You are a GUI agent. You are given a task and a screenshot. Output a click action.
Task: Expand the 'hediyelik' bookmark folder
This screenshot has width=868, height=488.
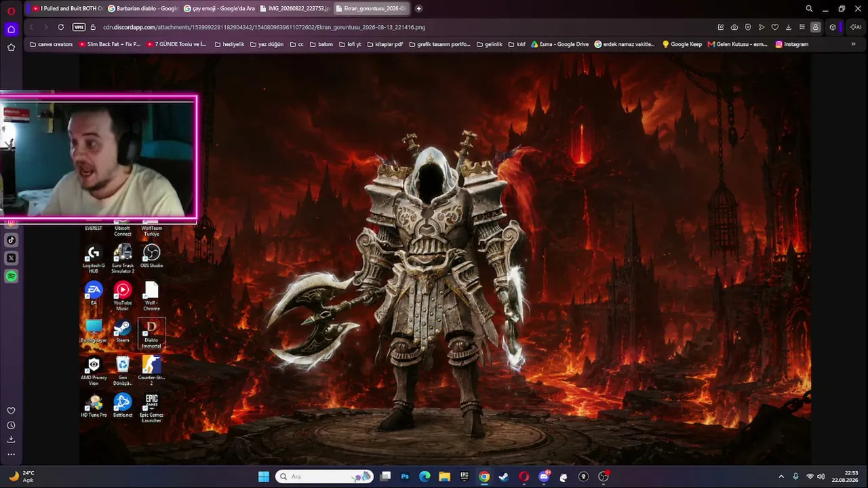coord(229,44)
